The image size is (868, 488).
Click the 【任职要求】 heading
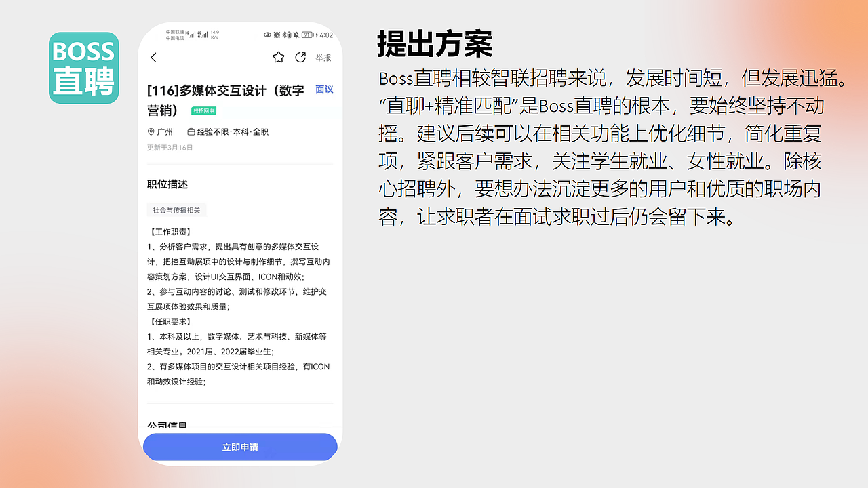(x=170, y=321)
